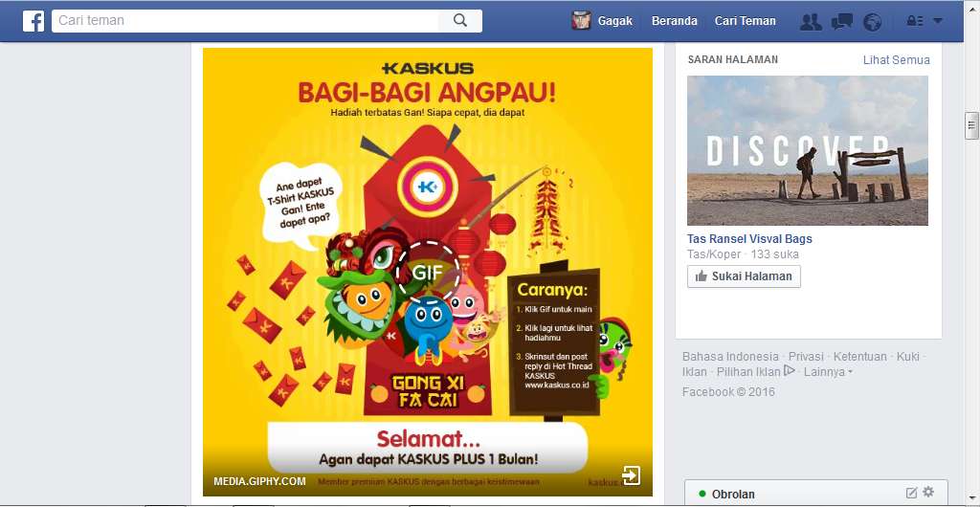Go to Beranda in top bar
This screenshot has width=980, height=507.
(x=675, y=21)
